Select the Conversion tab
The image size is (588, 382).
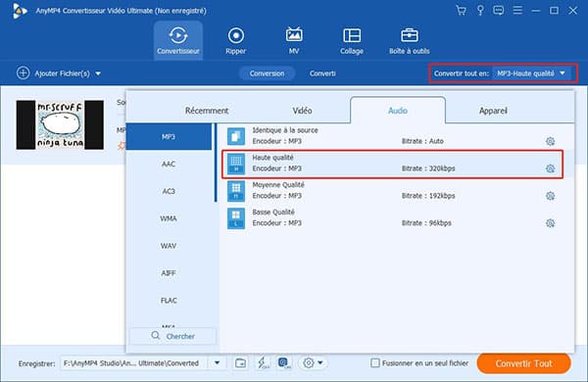pyautogui.click(x=267, y=73)
